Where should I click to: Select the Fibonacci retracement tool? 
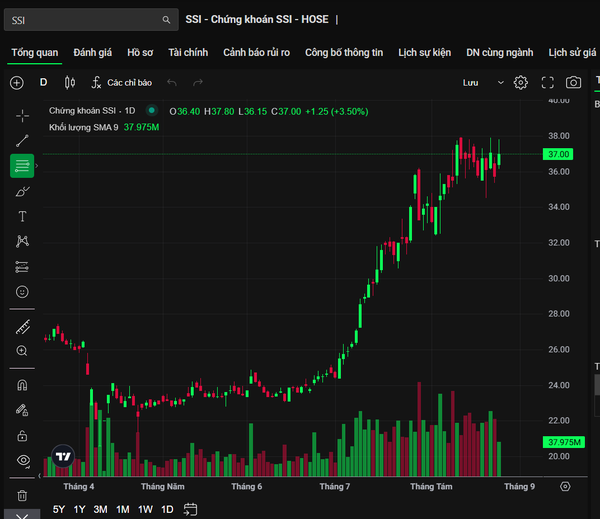click(22, 166)
